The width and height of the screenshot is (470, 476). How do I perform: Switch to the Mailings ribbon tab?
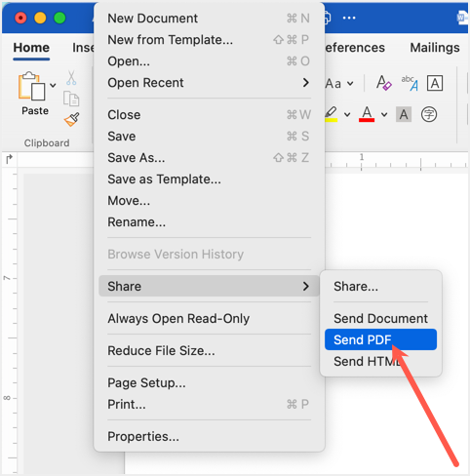tap(435, 48)
